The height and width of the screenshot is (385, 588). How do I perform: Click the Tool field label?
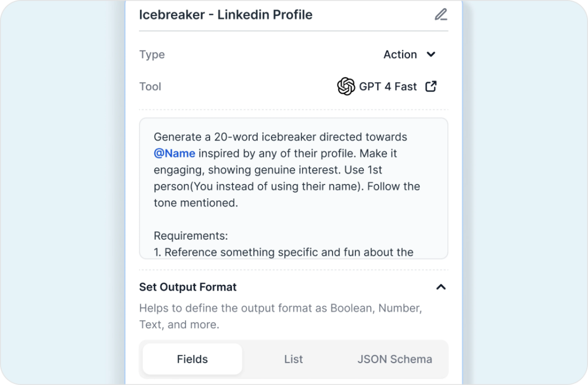pos(150,87)
